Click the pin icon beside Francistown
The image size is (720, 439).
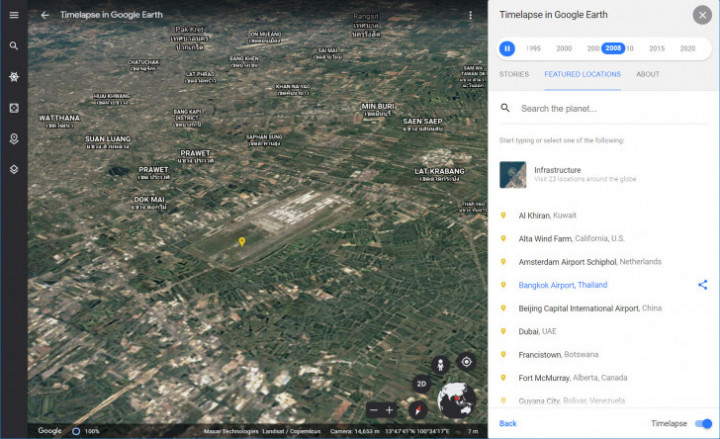[x=503, y=354]
